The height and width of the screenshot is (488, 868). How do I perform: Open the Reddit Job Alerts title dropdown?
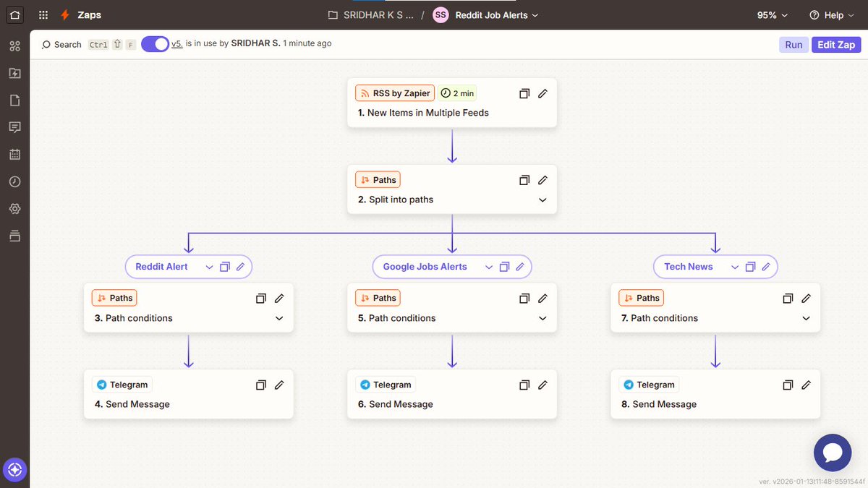click(496, 15)
